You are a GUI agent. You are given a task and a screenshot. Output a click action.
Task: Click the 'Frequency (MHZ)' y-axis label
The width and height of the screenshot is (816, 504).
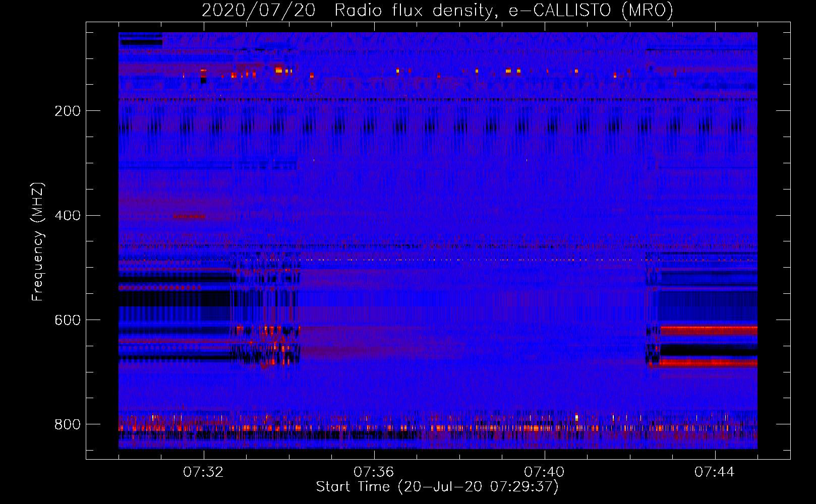[38, 241]
